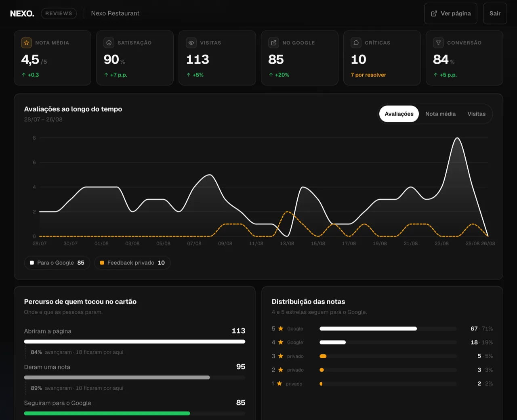The height and width of the screenshot is (420, 517).
Task: Switch to the Nota média tab
Action: tap(440, 114)
